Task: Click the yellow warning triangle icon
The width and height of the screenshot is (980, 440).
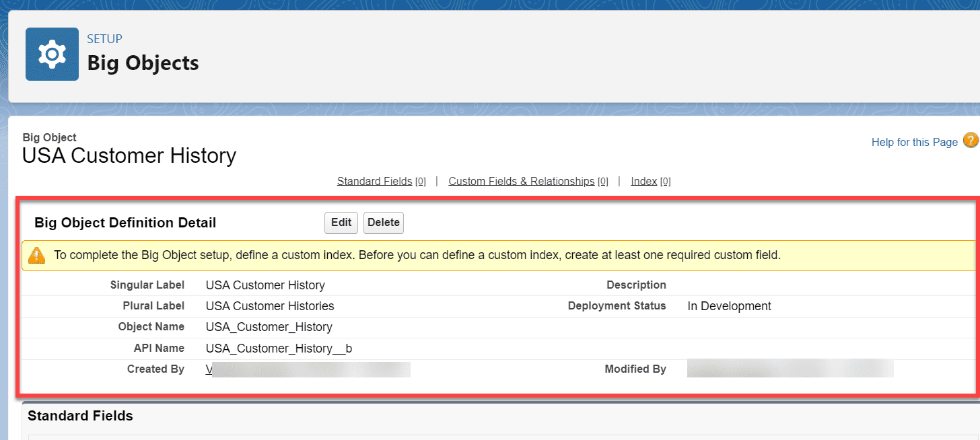Action: [x=36, y=255]
